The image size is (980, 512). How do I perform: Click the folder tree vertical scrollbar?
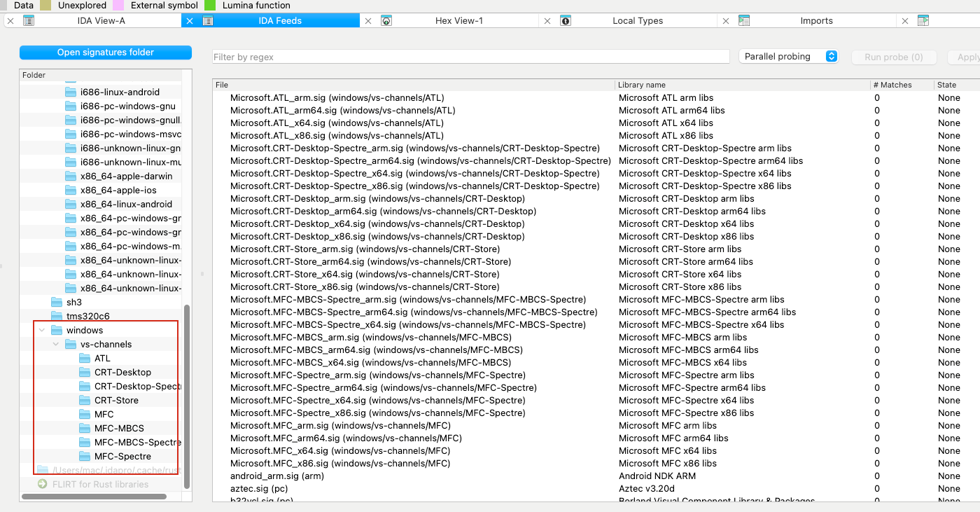pyautogui.click(x=187, y=396)
